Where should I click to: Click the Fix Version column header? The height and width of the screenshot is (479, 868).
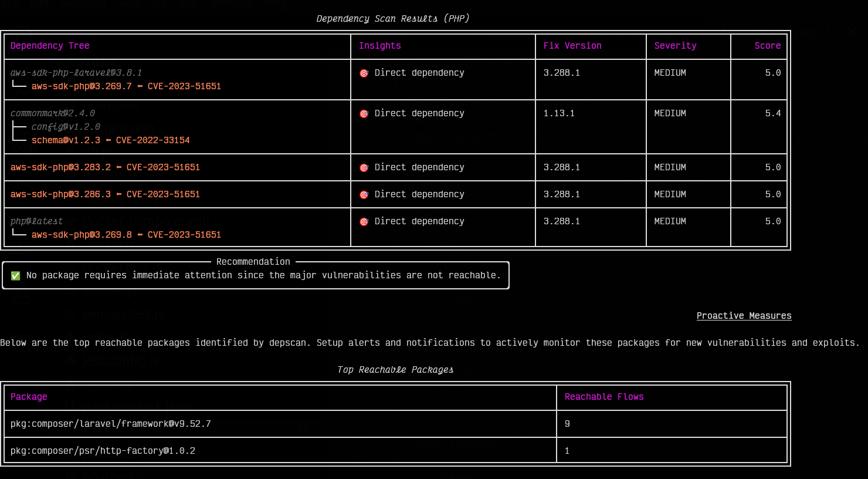coord(572,46)
